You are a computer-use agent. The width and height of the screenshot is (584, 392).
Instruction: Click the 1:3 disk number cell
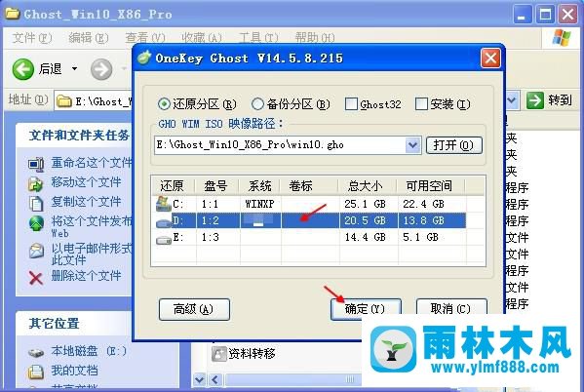(210, 237)
